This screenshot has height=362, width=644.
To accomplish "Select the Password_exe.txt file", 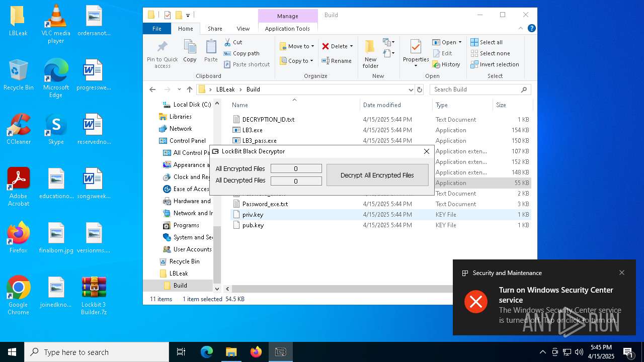I will 265,204.
